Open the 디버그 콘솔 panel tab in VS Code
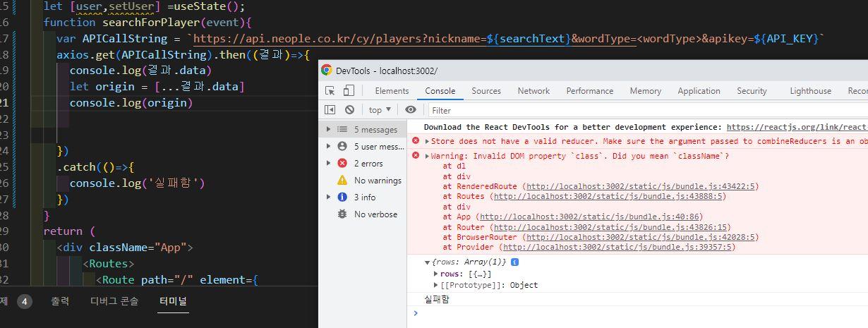The height and width of the screenshot is (328, 868). coord(114,301)
